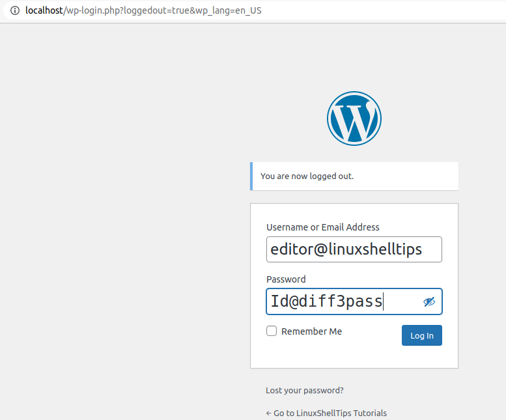Click the 'Username or Email Address' label
Image resolution: width=506 pixels, height=420 pixels.
(x=323, y=227)
